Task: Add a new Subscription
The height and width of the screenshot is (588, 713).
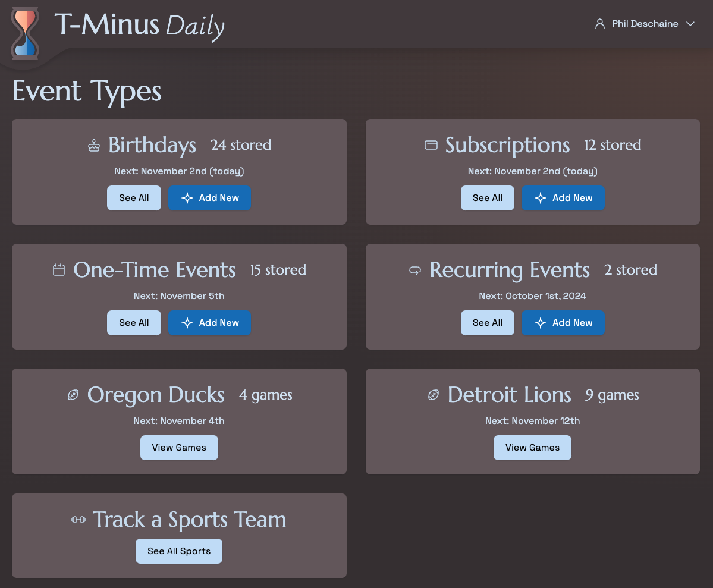Action: (x=563, y=198)
